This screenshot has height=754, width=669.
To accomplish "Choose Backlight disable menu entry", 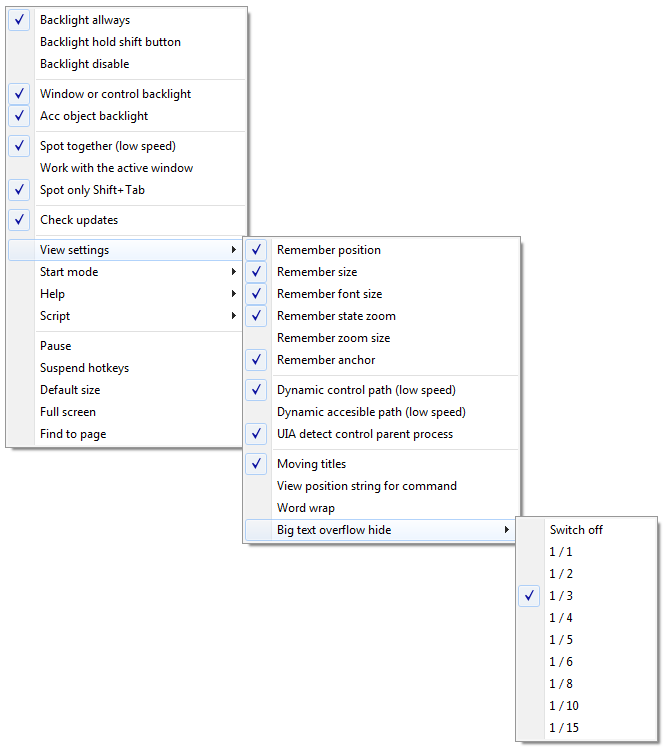I will 127,64.
